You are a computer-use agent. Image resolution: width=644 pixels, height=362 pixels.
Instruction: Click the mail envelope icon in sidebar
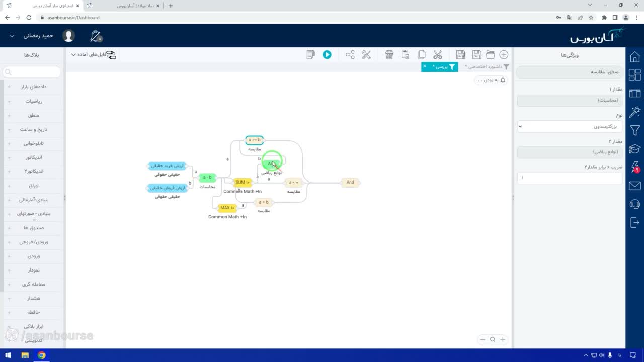point(635,186)
